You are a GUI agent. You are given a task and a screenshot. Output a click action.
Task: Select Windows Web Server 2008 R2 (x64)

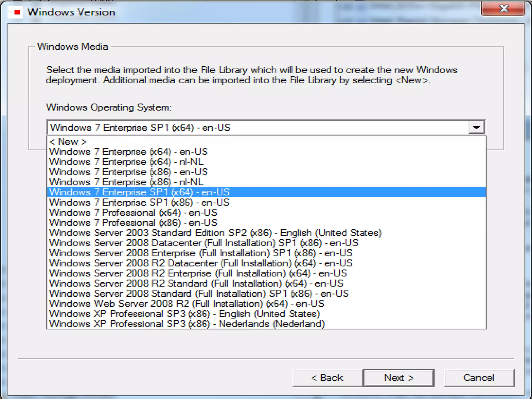coord(266,304)
